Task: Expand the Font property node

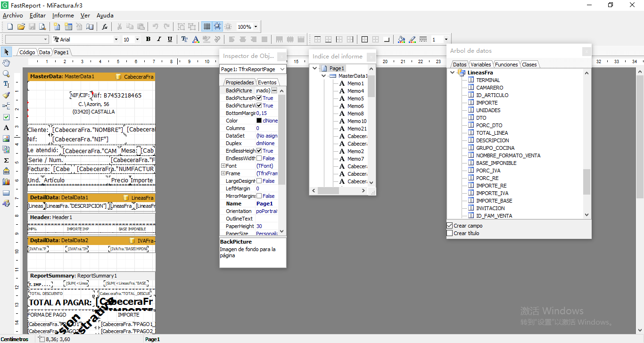Action: 223,166
